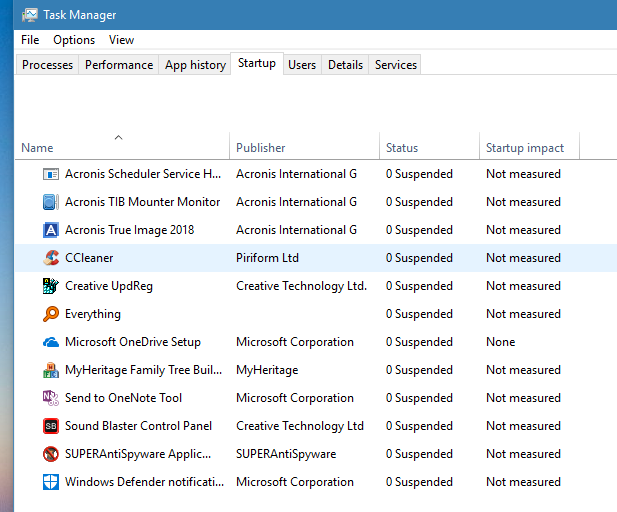Image resolution: width=617 pixels, height=512 pixels.
Task: Select the CCleaner entry name
Action: tap(89, 258)
